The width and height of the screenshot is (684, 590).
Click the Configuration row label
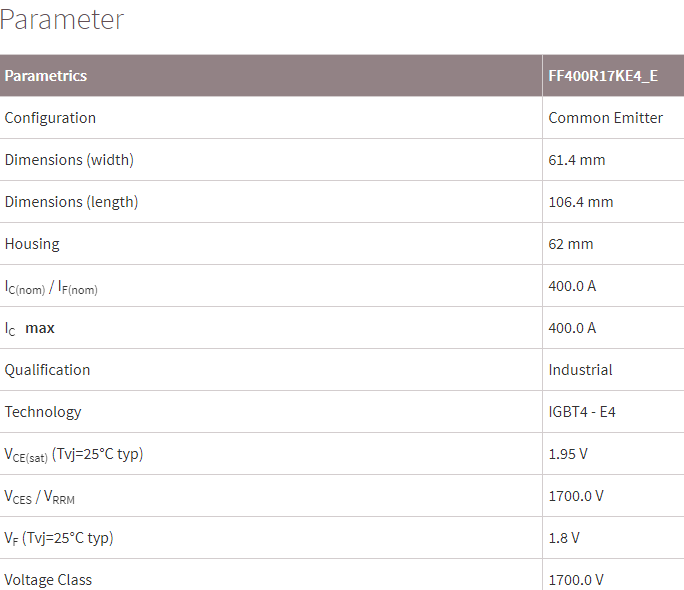50,118
